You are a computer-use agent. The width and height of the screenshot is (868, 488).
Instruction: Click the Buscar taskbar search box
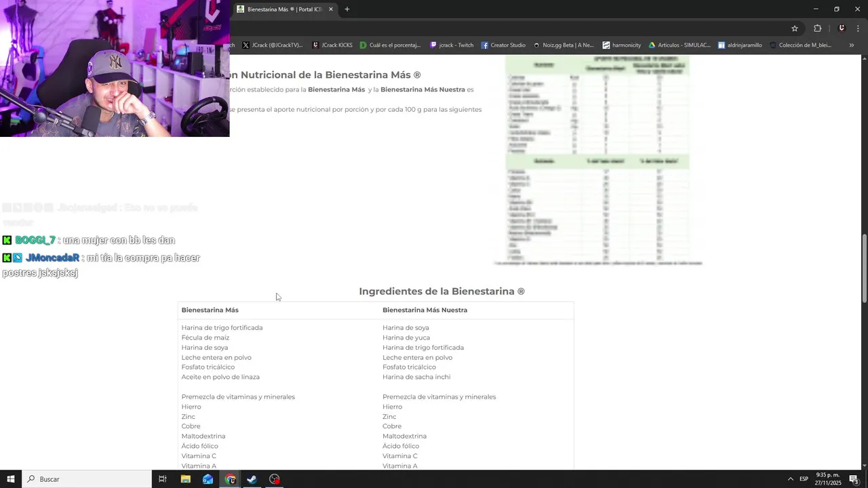coord(87,479)
